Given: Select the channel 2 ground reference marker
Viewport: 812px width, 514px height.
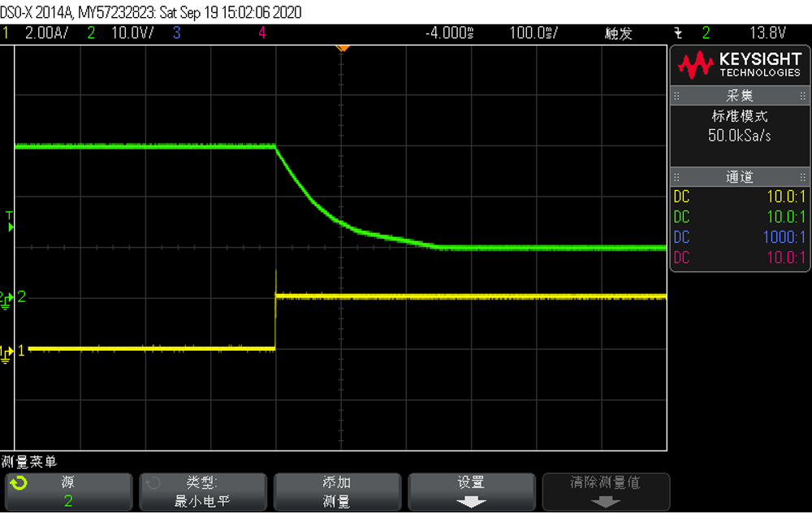Looking at the screenshot, I should (6, 298).
